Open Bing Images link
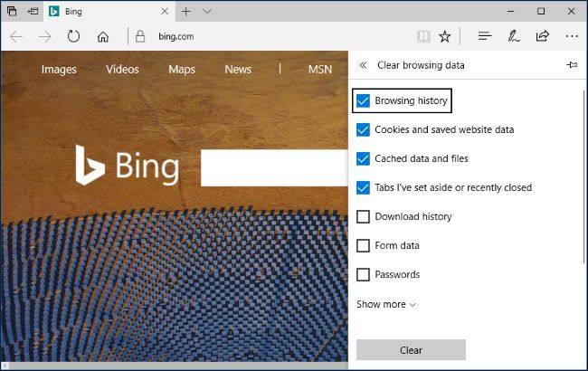The image size is (588, 371). point(59,70)
